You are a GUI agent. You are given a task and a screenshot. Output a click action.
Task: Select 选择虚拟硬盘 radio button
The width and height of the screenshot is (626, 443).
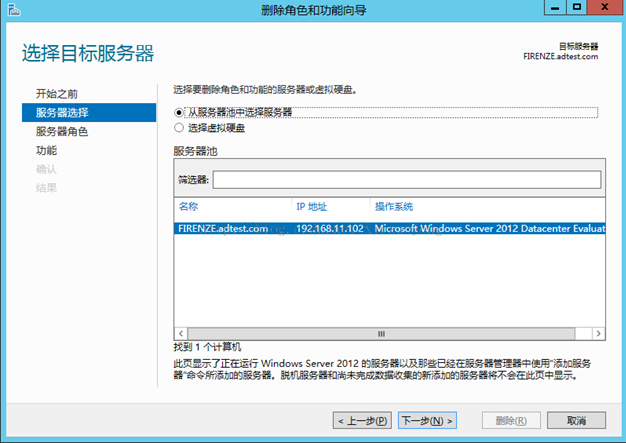[x=179, y=128]
